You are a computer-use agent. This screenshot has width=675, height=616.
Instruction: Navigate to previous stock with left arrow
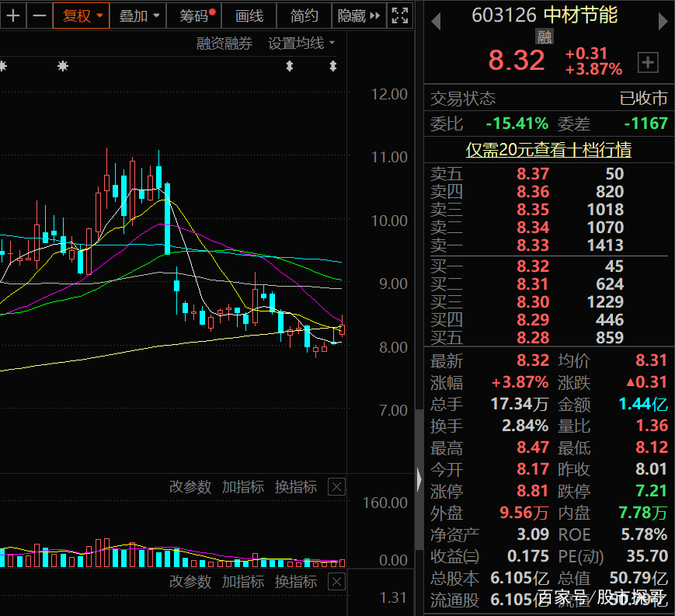point(435,21)
